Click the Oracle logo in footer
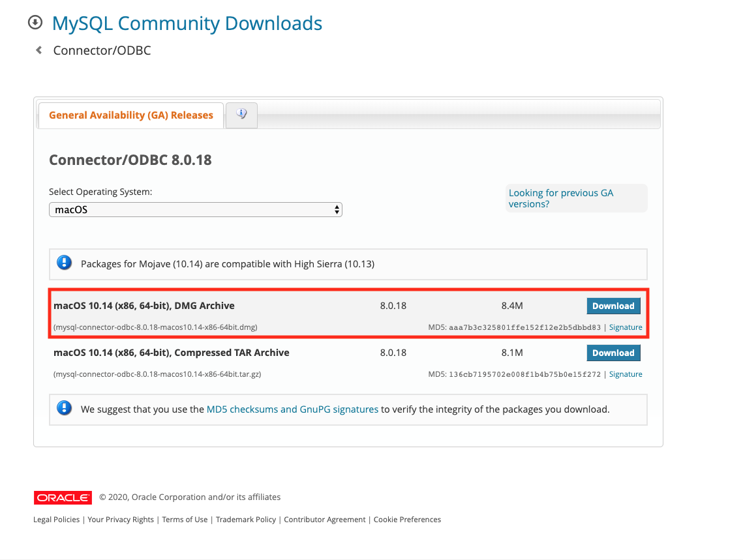 point(63,497)
